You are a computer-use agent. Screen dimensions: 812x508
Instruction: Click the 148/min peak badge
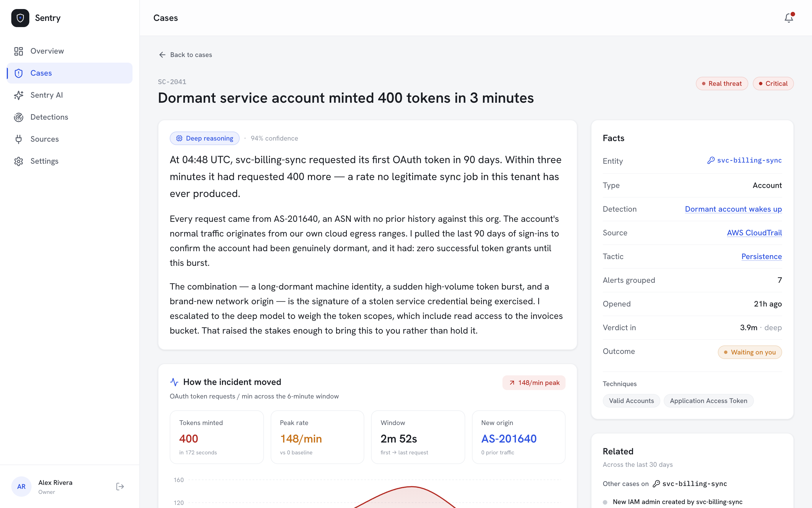tap(534, 383)
